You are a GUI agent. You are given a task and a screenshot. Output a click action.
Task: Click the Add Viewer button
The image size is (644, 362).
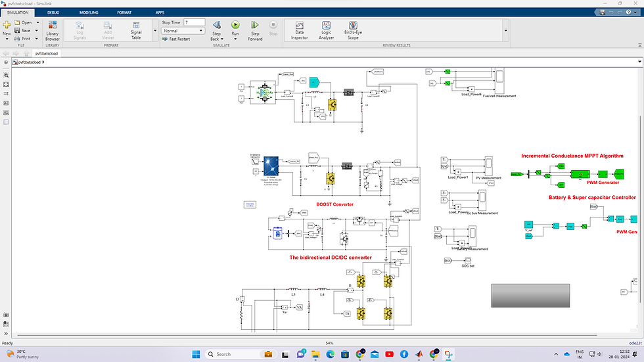coord(108,30)
